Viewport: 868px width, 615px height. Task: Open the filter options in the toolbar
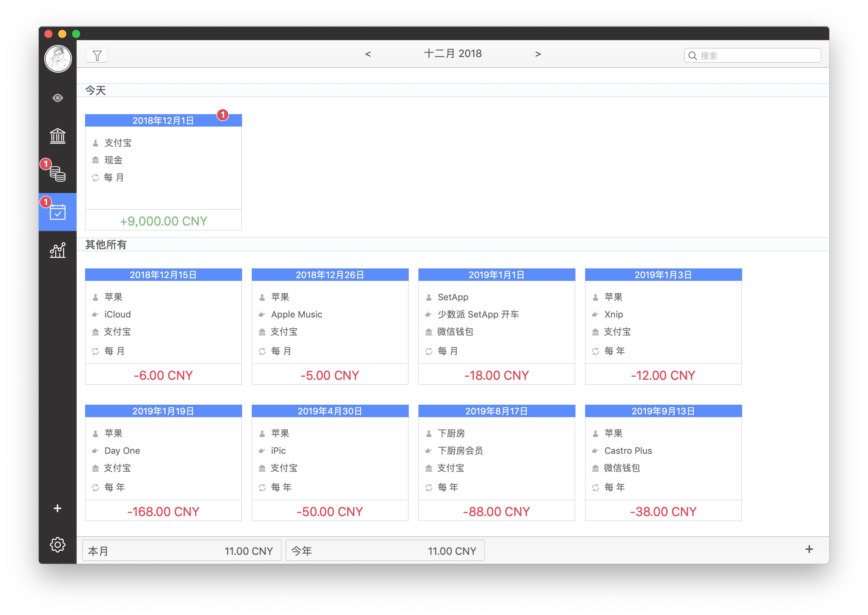(x=97, y=55)
